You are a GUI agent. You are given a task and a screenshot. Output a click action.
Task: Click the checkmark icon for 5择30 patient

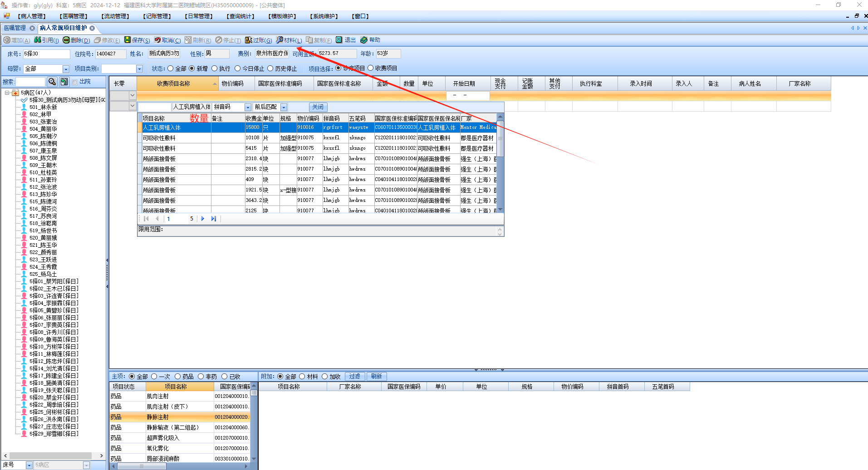pyautogui.click(x=24, y=100)
